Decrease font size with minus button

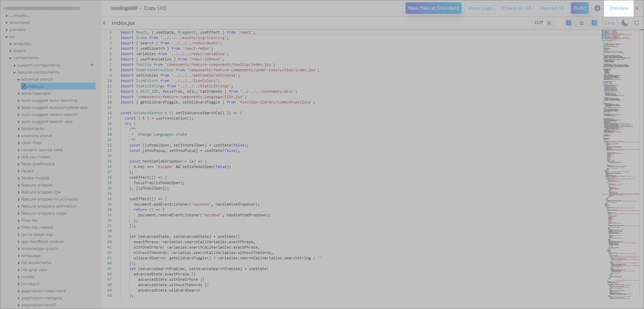point(569,23)
